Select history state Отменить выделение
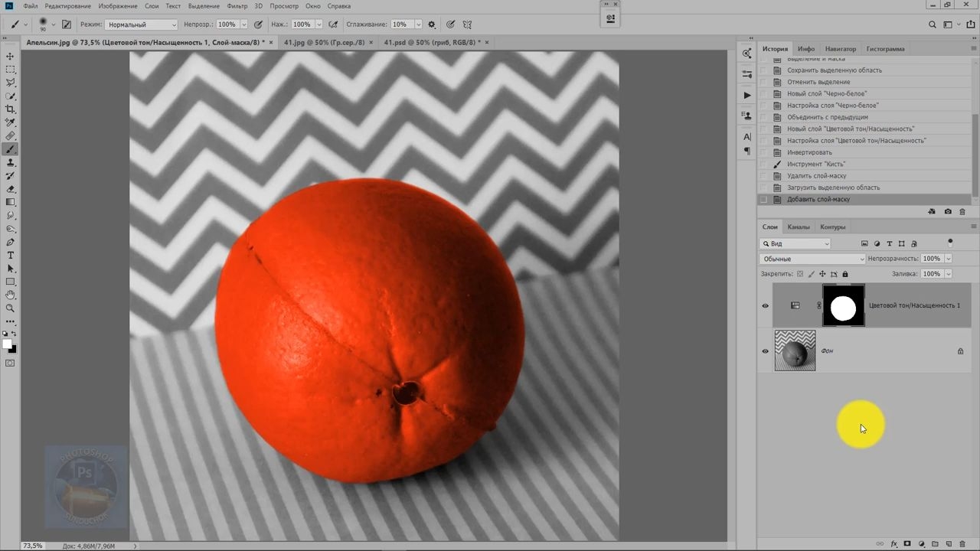The height and width of the screenshot is (551, 980). [x=818, y=82]
